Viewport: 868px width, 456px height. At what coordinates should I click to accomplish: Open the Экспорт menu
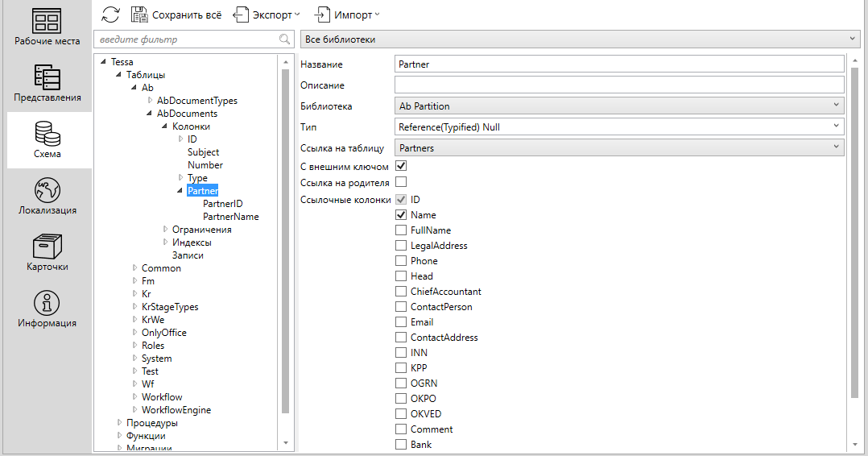(x=267, y=15)
